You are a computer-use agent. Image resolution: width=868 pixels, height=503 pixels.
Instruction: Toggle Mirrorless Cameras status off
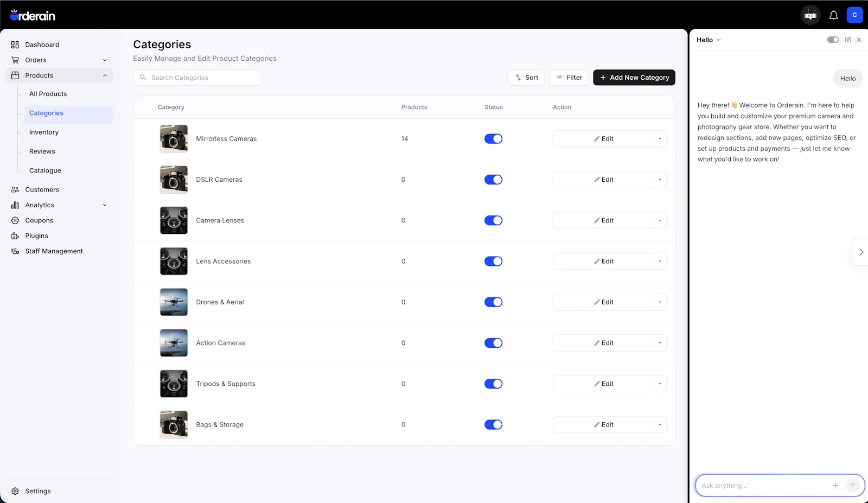[x=493, y=139]
